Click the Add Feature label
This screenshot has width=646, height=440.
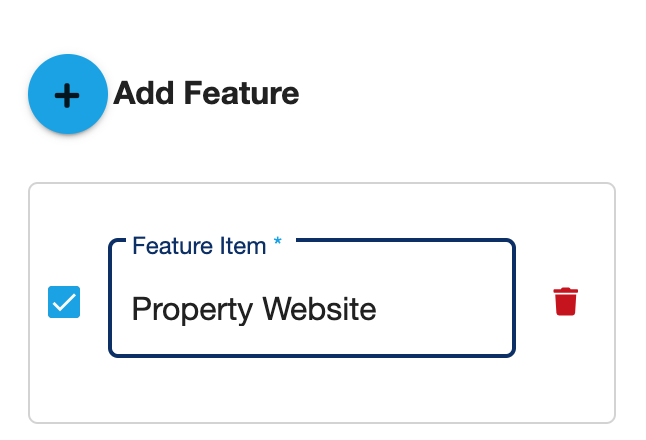click(206, 94)
